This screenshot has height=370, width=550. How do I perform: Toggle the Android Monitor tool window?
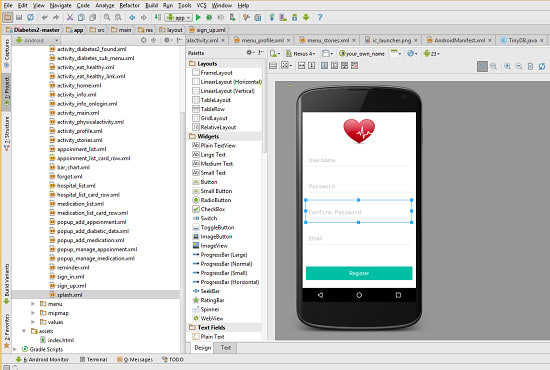(x=42, y=359)
